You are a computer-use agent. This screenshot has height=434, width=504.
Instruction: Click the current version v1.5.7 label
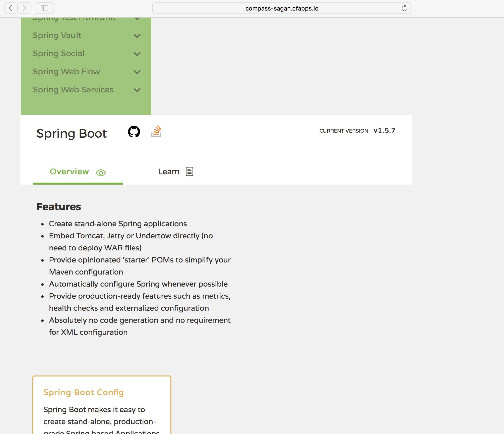pyautogui.click(x=384, y=130)
